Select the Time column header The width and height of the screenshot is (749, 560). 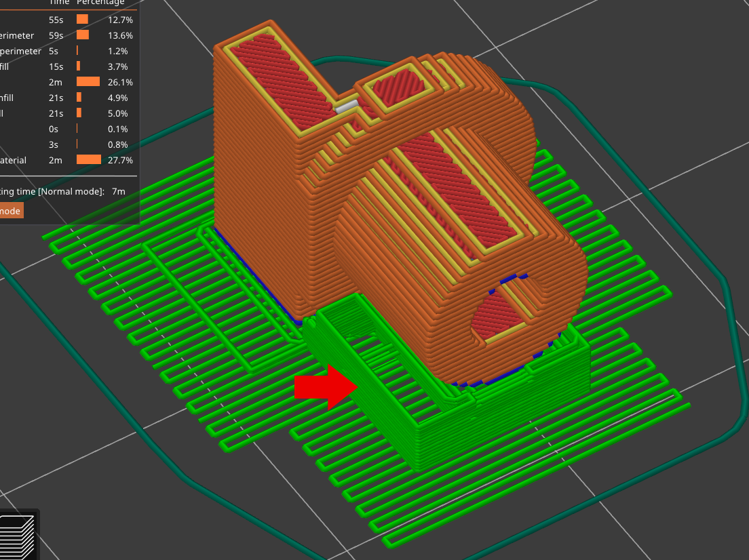(x=59, y=3)
